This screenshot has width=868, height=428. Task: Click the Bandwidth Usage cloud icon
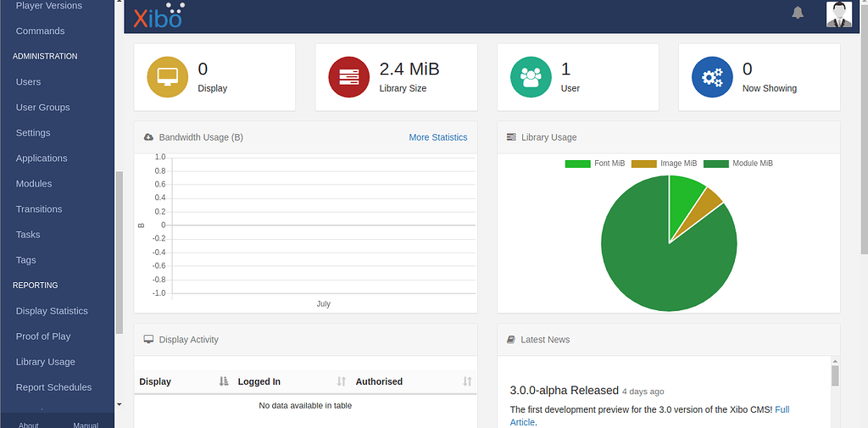[148, 137]
